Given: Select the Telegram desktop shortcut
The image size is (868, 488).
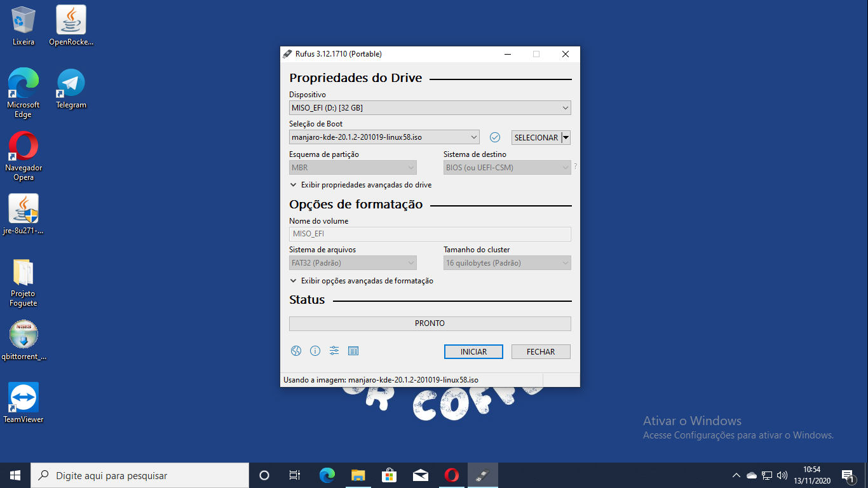Looking at the screenshot, I should click(71, 88).
